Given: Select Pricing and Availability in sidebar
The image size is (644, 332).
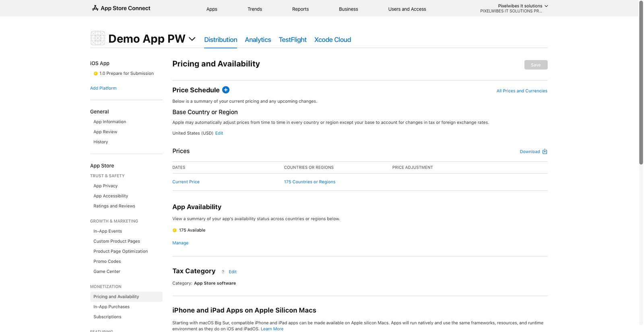Looking at the screenshot, I should (126, 297).
